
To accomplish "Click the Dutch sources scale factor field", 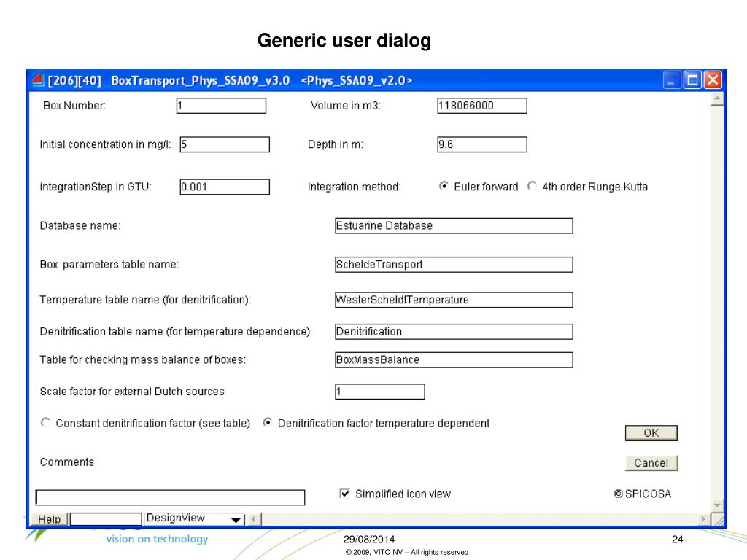I will pyautogui.click(x=379, y=392).
